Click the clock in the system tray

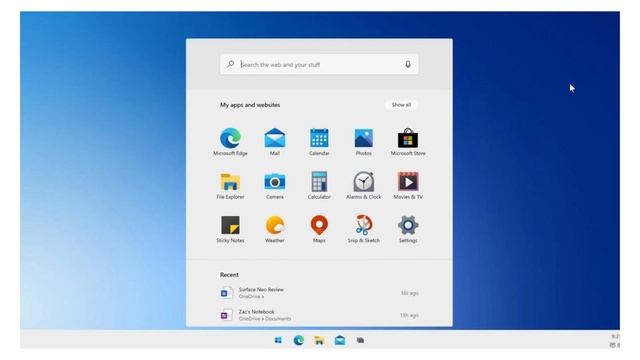tap(615, 336)
